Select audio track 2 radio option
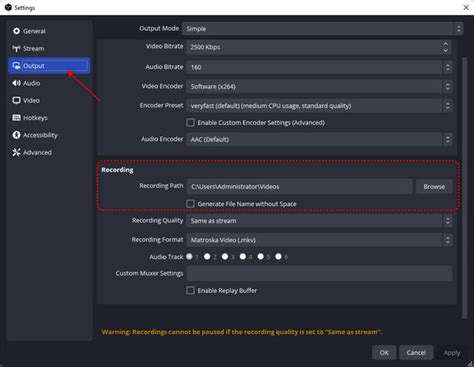The image size is (474, 367). 207,256
